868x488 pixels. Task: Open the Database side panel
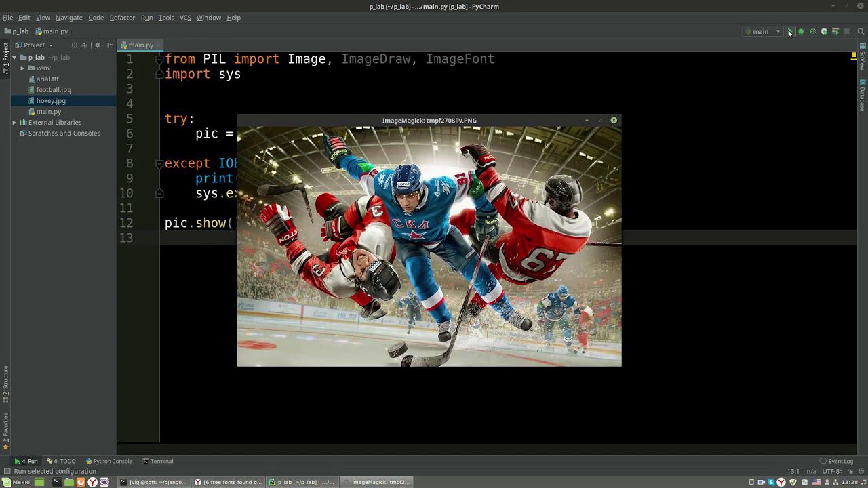pyautogui.click(x=863, y=95)
